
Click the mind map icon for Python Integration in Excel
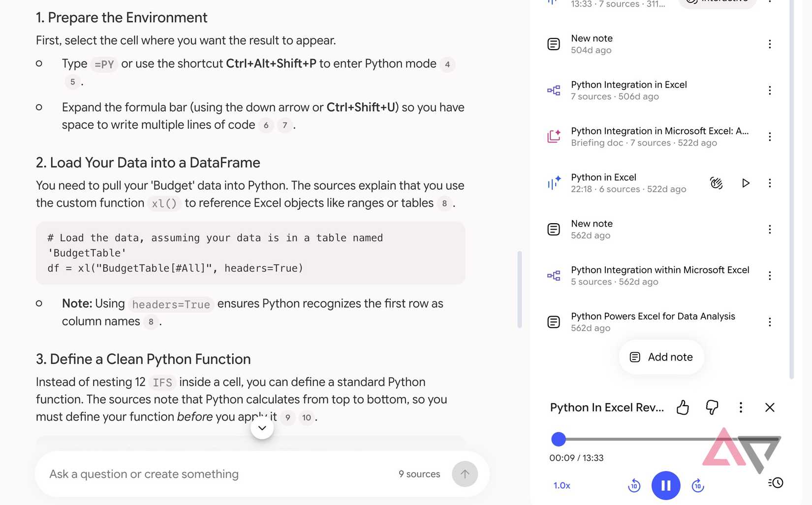pos(554,90)
